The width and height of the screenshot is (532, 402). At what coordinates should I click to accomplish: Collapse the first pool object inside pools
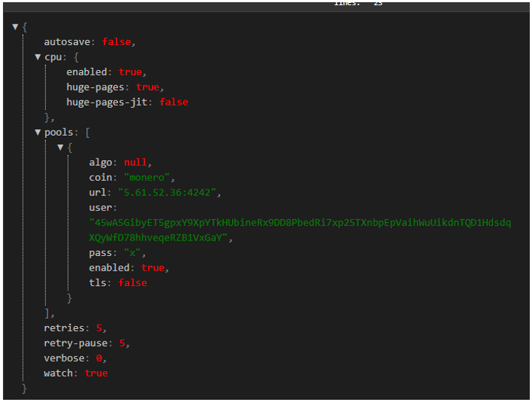60,148
